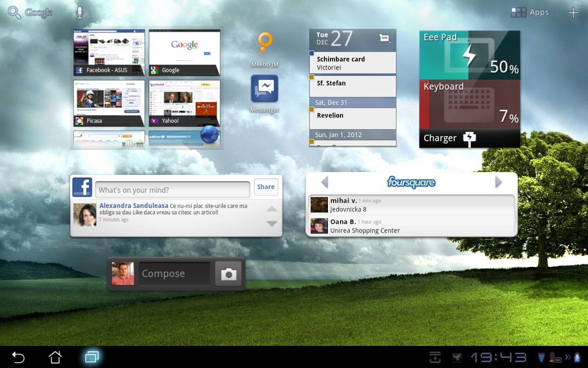The image size is (588, 368).
Task: Launch Facebook Messenger app
Action: [265, 94]
